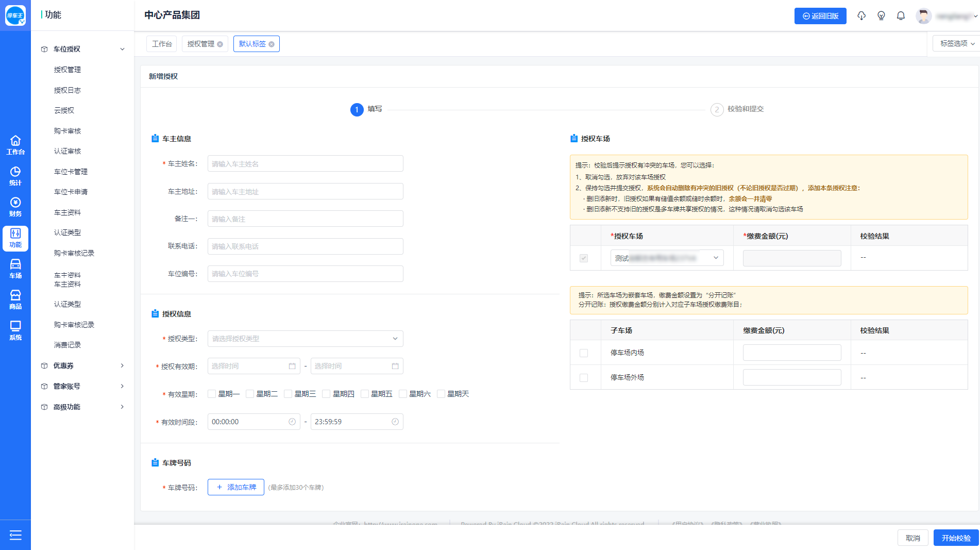This screenshot has width=980, height=550.
Task: Click the 车主姓名 input field
Action: 305,164
